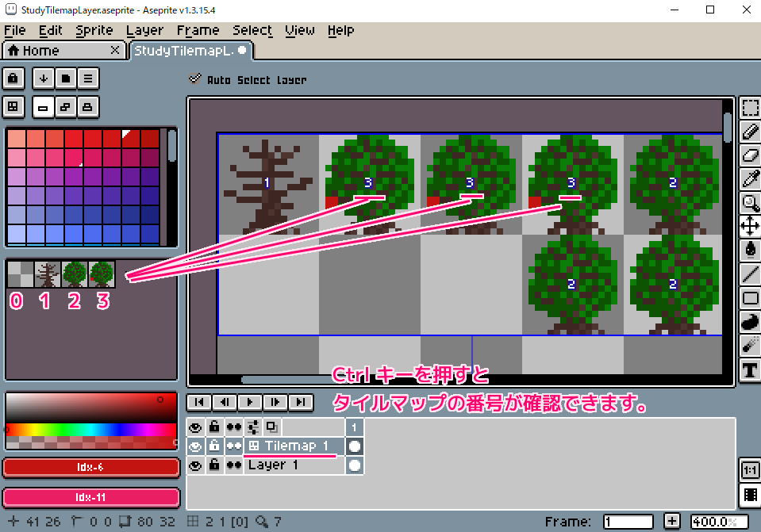Click the foreground color Idx-6 button
Viewport: 761px width, 532px height.
tap(90, 468)
